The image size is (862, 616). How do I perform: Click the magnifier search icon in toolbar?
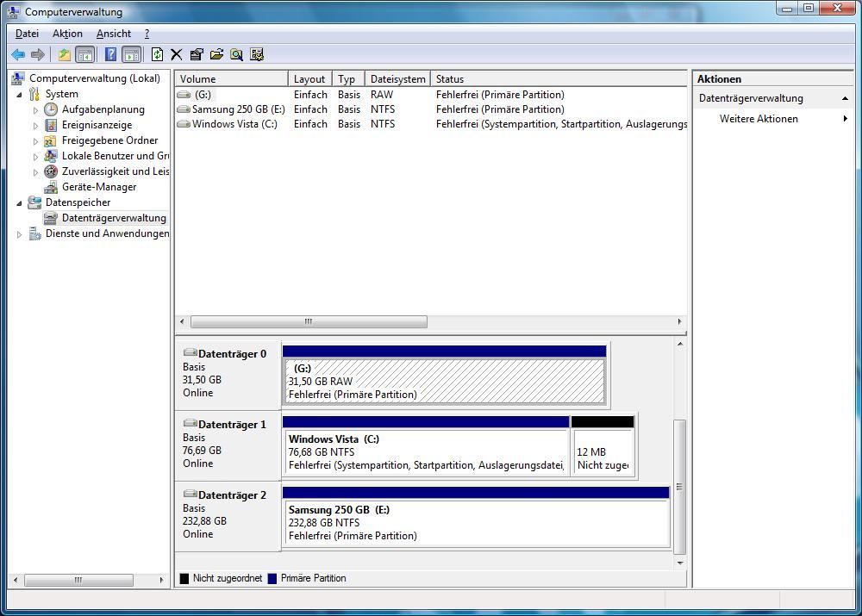pos(236,54)
